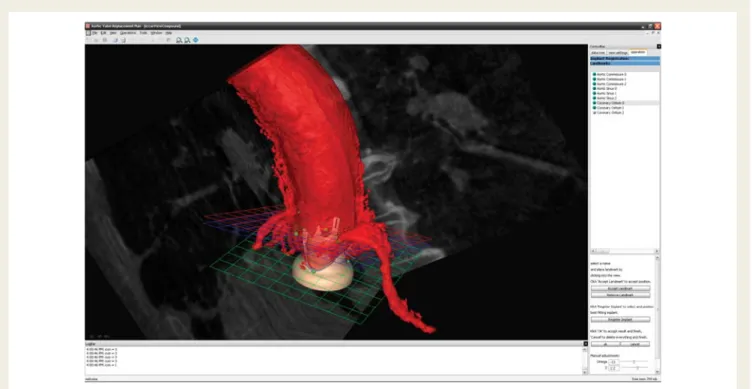
Task: Click the Logger panel vertical scrollbar
Action: (585, 360)
